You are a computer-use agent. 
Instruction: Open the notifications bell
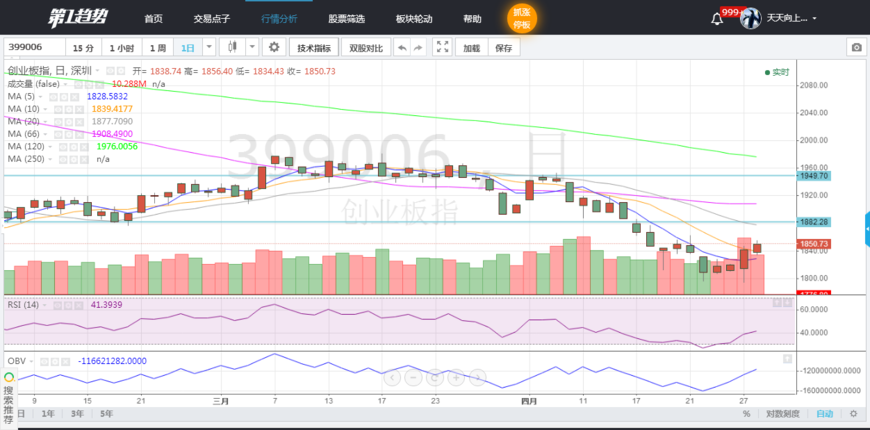717,19
